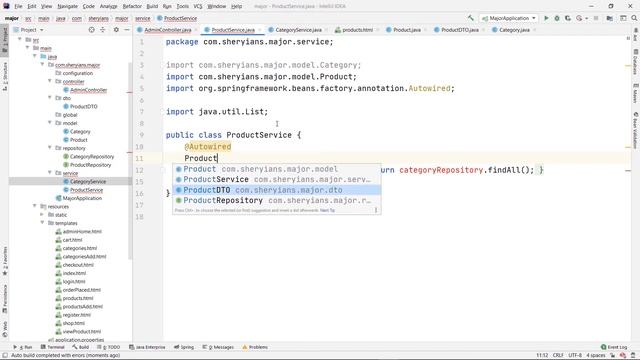This screenshot has height=360, width=640.
Task: Open Java Enterprise tool window
Action: pyautogui.click(x=147, y=347)
